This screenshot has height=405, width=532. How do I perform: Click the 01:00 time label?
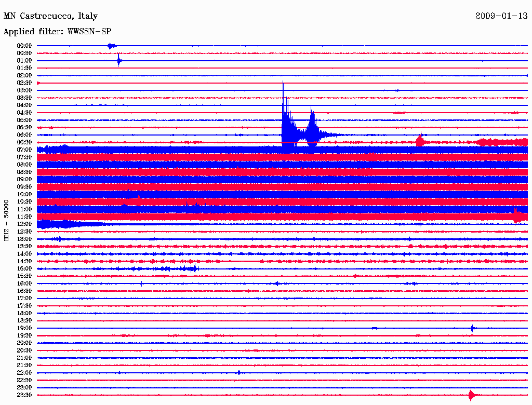[x=24, y=60]
